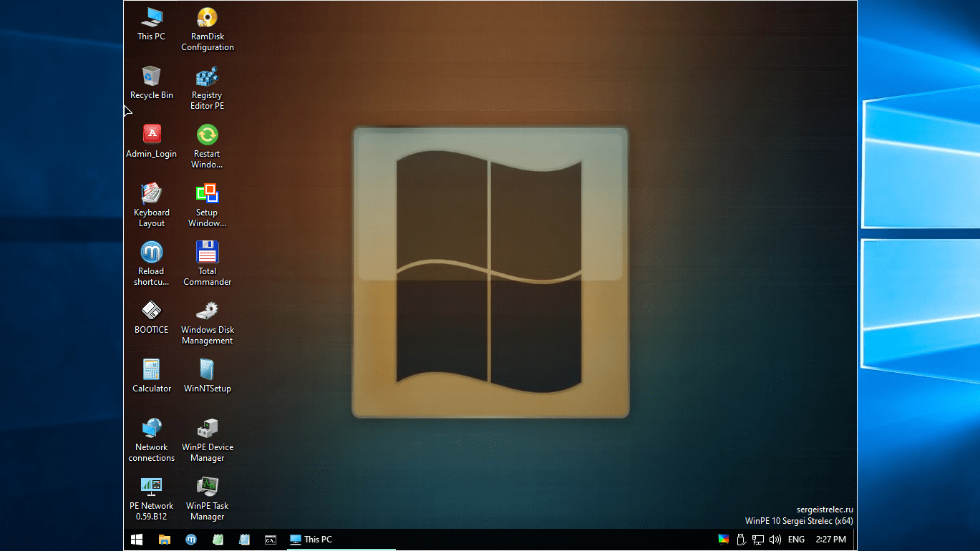Change the ENG input language
The height and width of the screenshot is (551, 980).
[x=796, y=540]
